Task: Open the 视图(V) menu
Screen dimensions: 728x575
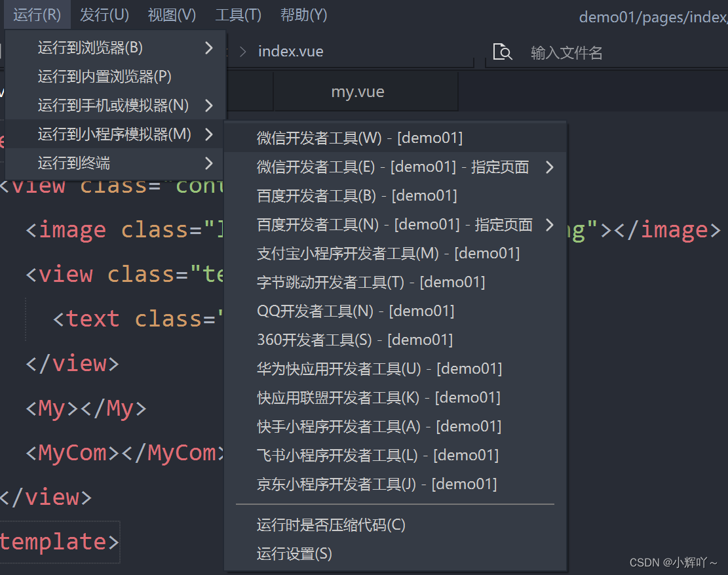Action: [172, 15]
